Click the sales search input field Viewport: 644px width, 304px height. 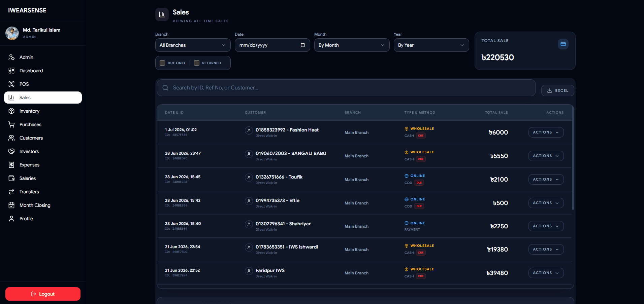pyautogui.click(x=346, y=88)
